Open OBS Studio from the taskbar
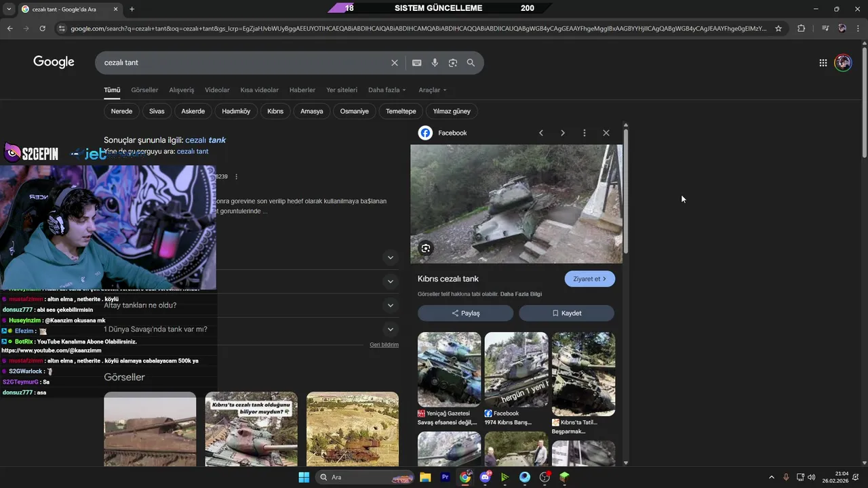 pos(545,477)
